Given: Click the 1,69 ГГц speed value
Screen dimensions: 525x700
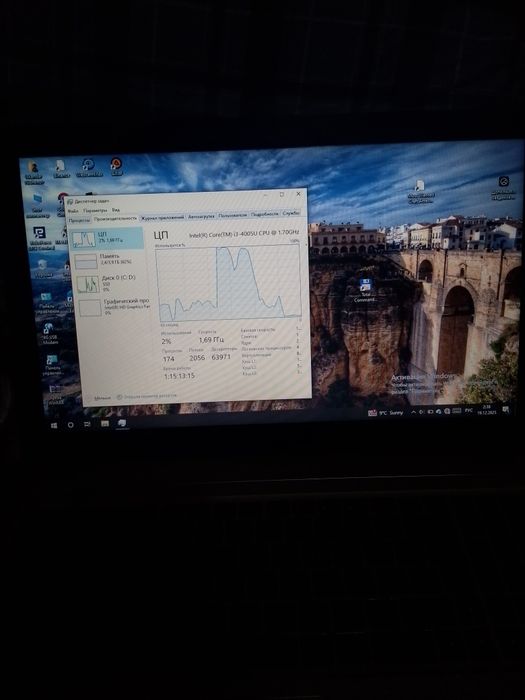Looking at the screenshot, I should tap(211, 340).
